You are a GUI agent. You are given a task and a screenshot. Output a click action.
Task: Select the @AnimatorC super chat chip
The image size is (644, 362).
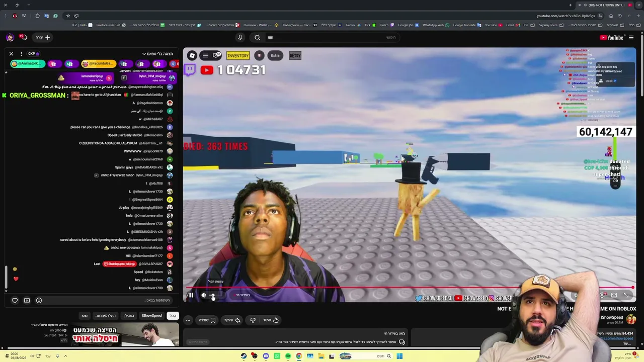pyautogui.click(x=28, y=64)
